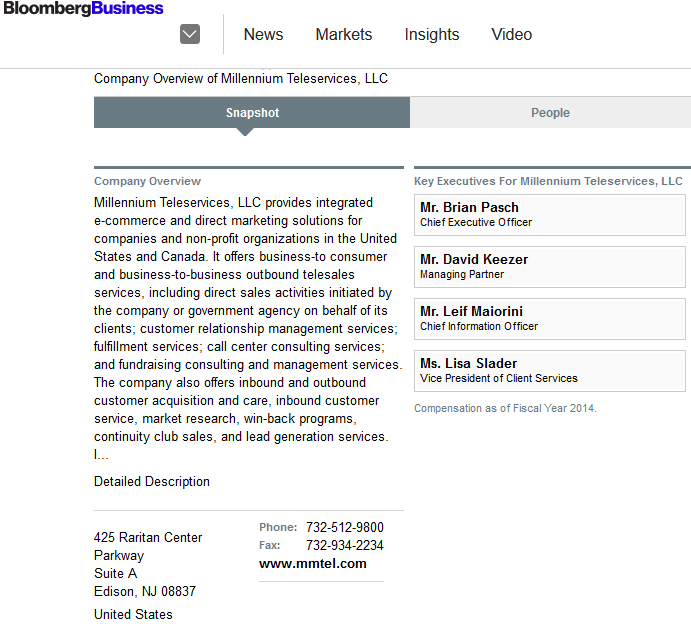Click the Chief Executive Officer title text
This screenshot has height=624, width=691.
tap(476, 222)
